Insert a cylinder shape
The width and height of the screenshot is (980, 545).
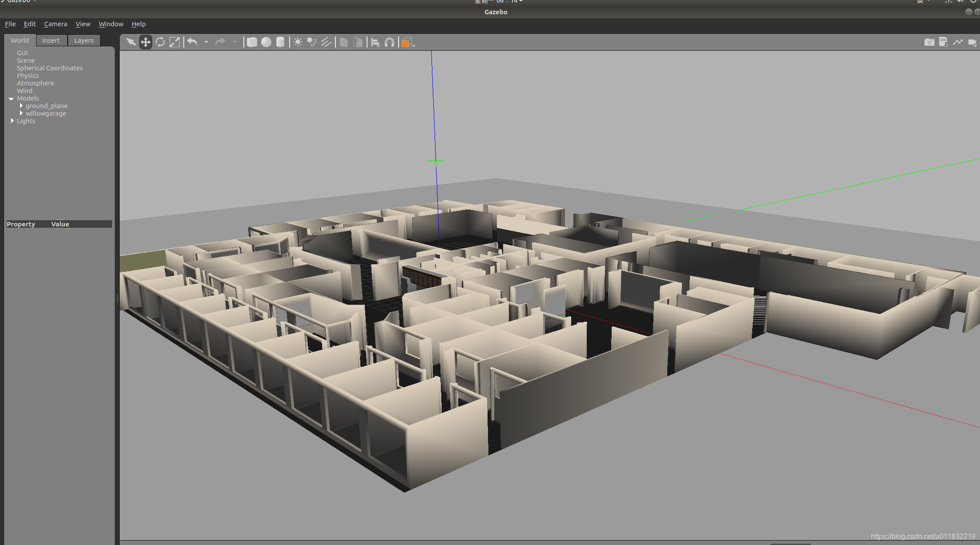click(280, 42)
